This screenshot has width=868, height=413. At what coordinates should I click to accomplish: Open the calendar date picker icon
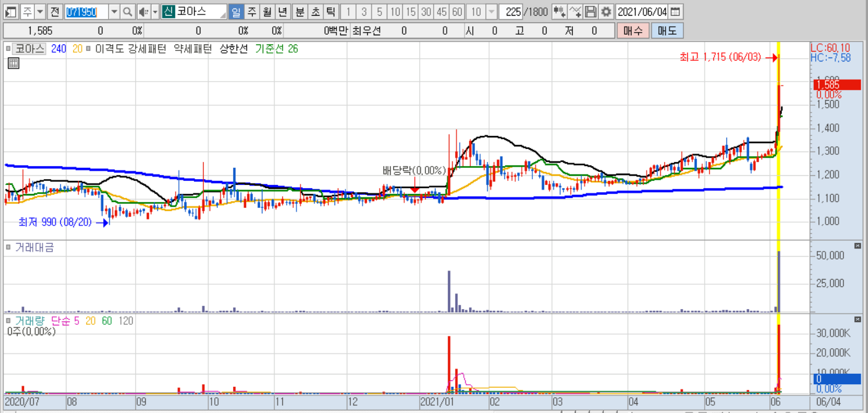click(x=675, y=12)
